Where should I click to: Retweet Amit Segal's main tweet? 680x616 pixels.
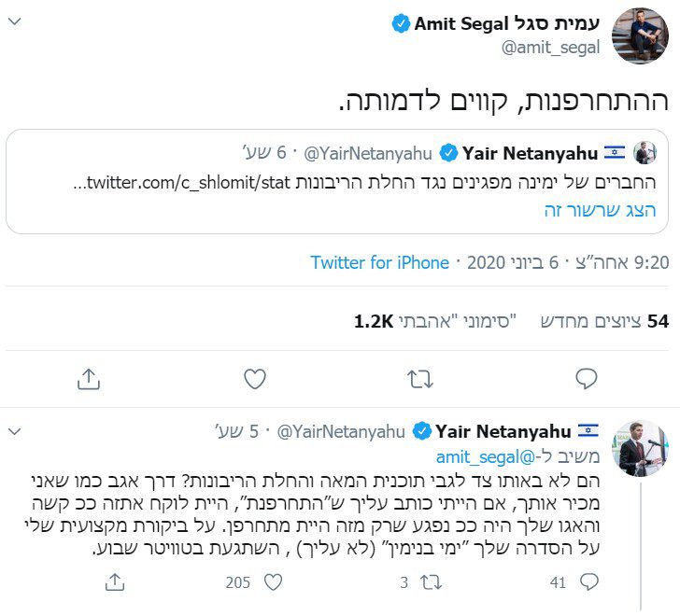tap(420, 378)
